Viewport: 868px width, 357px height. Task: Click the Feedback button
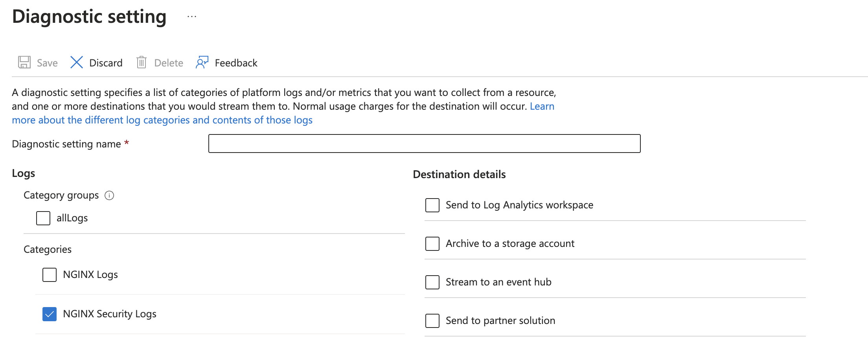pos(235,62)
